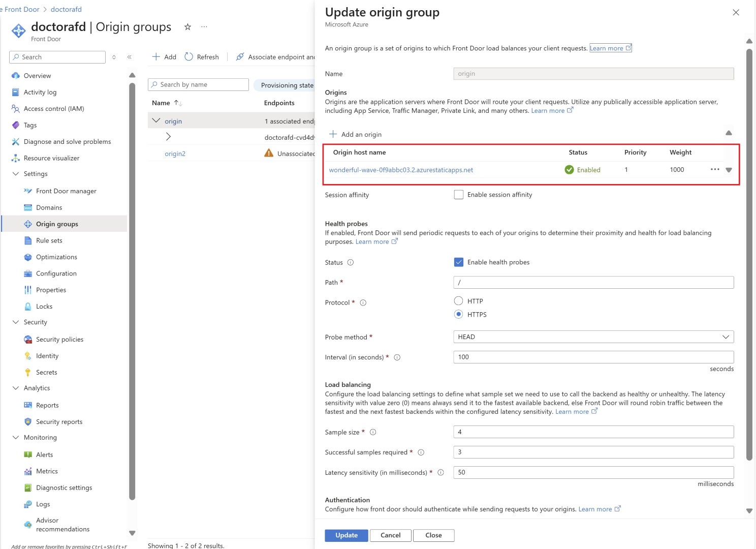This screenshot has height=549, width=756.
Task: Open the more options ellipsis beside title
Action: pos(204,27)
